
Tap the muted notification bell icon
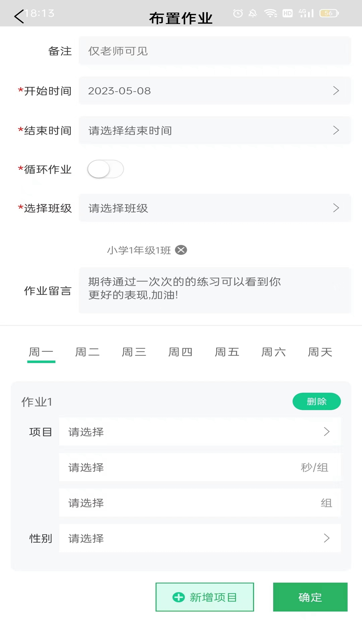253,13
